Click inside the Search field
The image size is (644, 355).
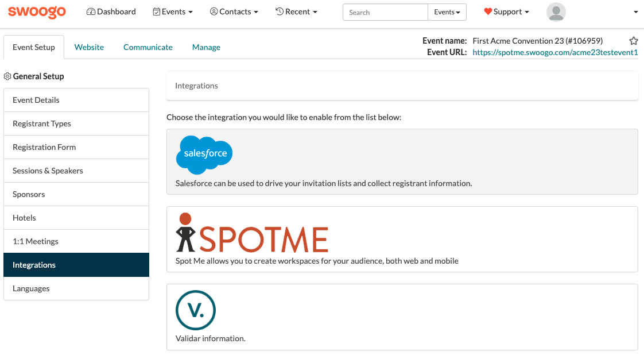(385, 11)
